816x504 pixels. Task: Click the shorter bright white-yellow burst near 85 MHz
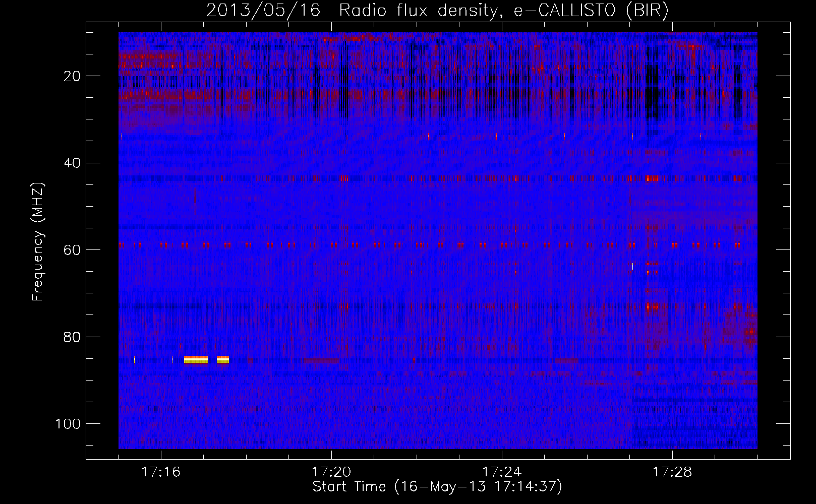223,359
